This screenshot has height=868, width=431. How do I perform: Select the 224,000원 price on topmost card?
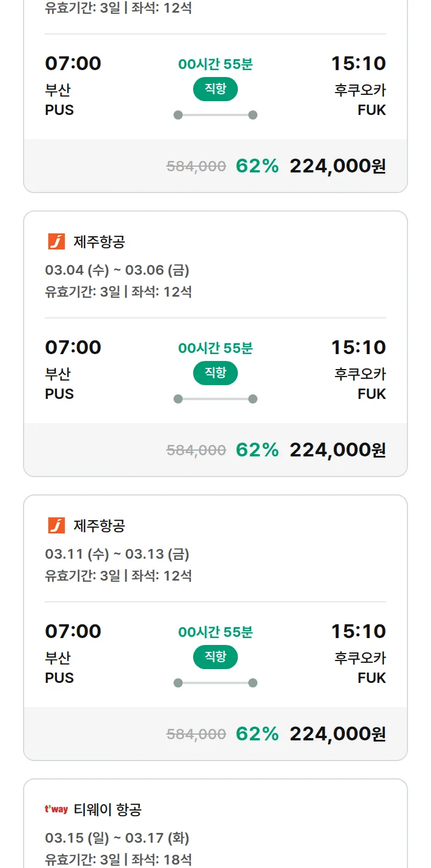(337, 166)
